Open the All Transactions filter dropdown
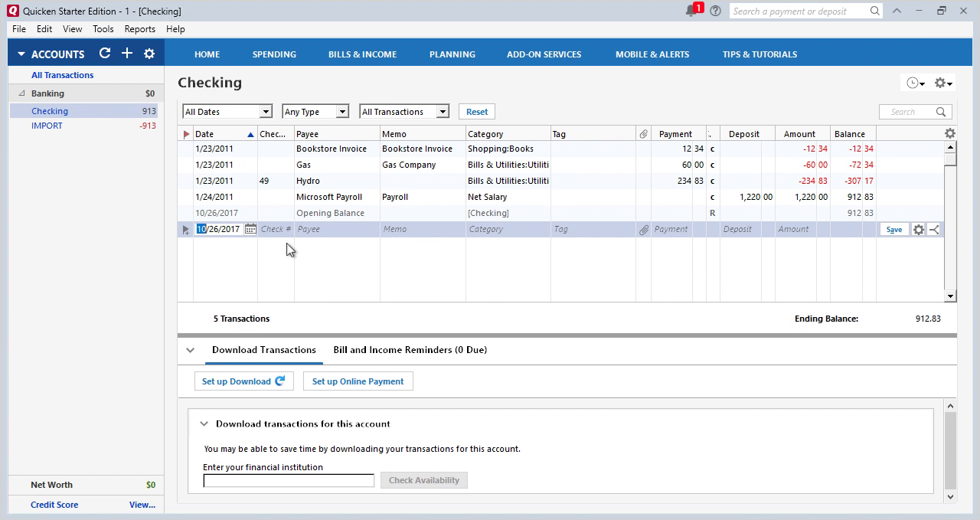The height and width of the screenshot is (520, 980). coord(403,112)
